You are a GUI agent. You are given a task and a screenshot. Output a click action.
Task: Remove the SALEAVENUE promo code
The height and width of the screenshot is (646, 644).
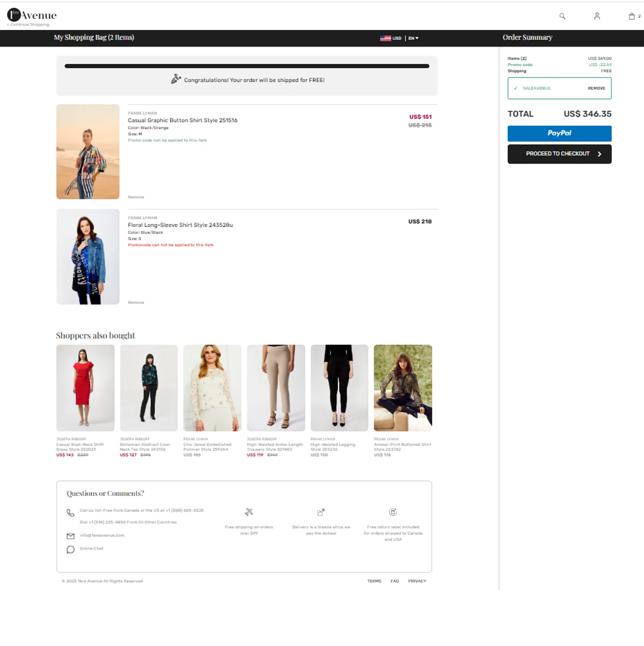[596, 88]
